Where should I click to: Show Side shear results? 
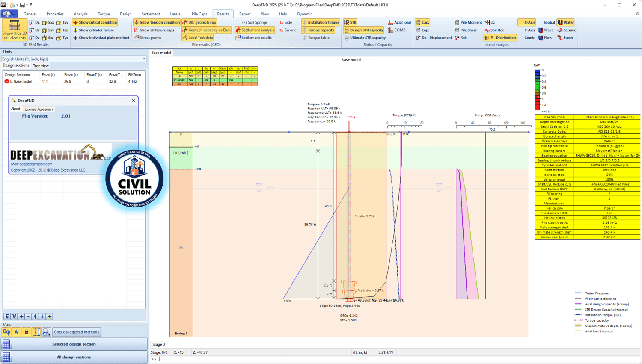[285, 22]
